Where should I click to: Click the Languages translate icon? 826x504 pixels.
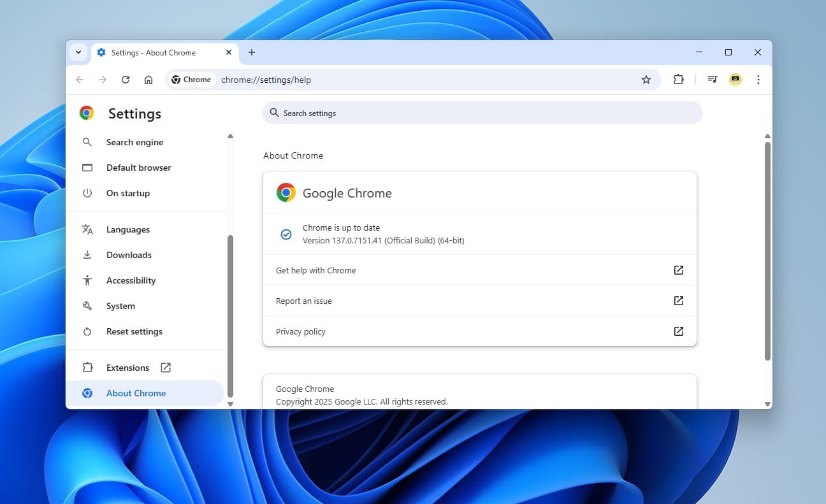87,229
